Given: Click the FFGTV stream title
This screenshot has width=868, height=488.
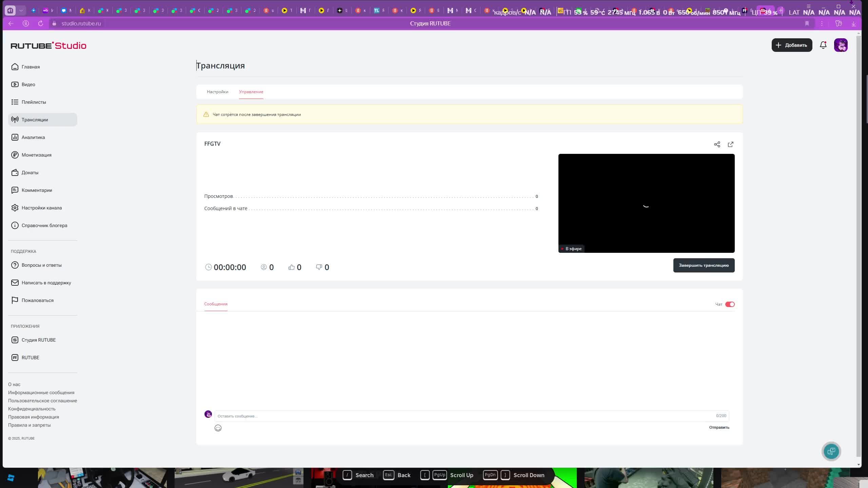Looking at the screenshot, I should pos(212,144).
